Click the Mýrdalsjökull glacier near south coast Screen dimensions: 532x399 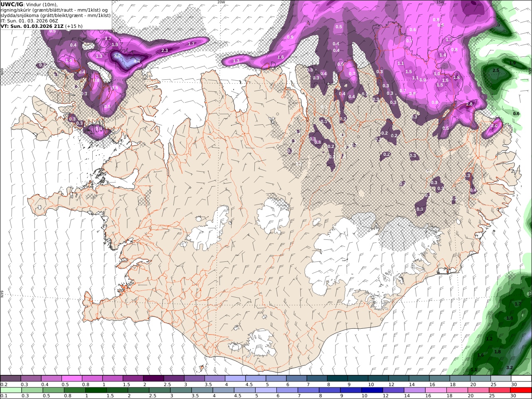(261, 343)
